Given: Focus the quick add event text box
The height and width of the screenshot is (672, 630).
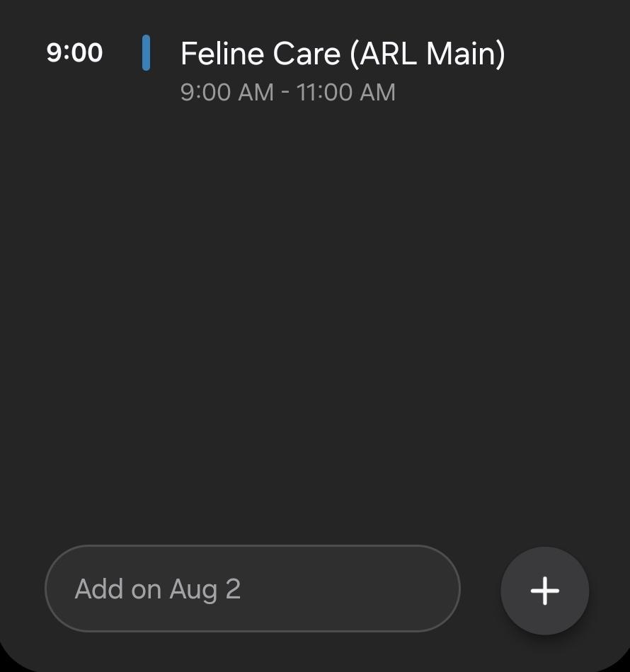Looking at the screenshot, I should click(253, 589).
